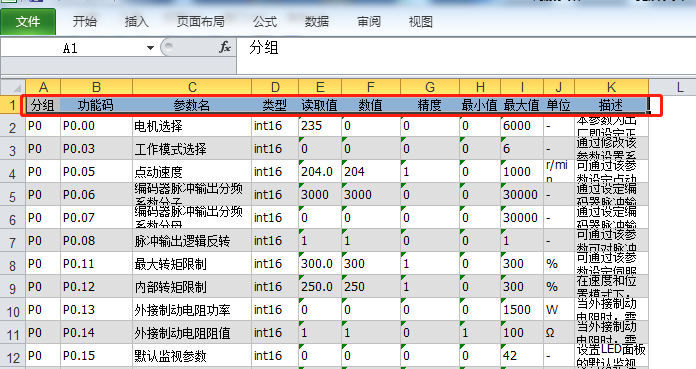Viewport: 696px width, 369px height.
Task: Click the 数值 header cell
Action: pyautogui.click(x=371, y=105)
